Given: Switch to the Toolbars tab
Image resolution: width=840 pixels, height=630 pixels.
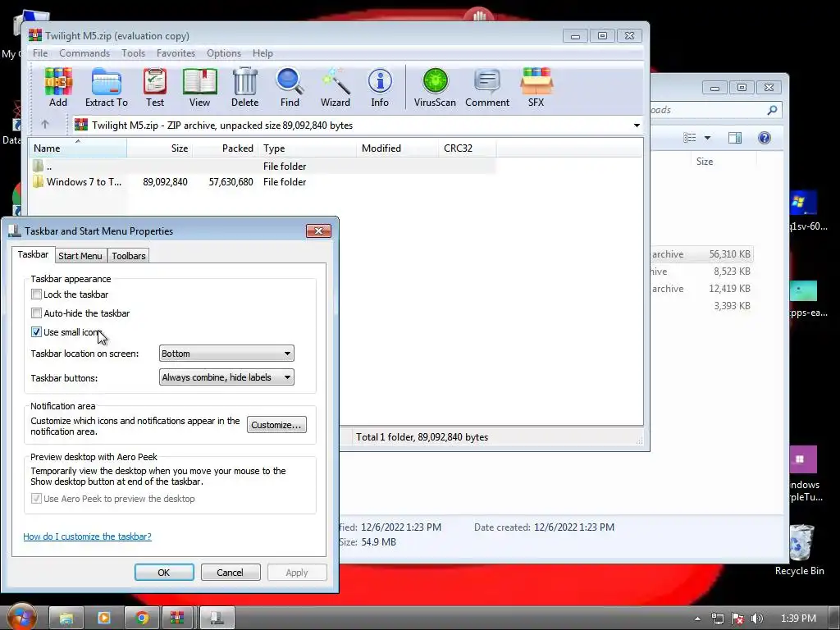Looking at the screenshot, I should click(129, 256).
